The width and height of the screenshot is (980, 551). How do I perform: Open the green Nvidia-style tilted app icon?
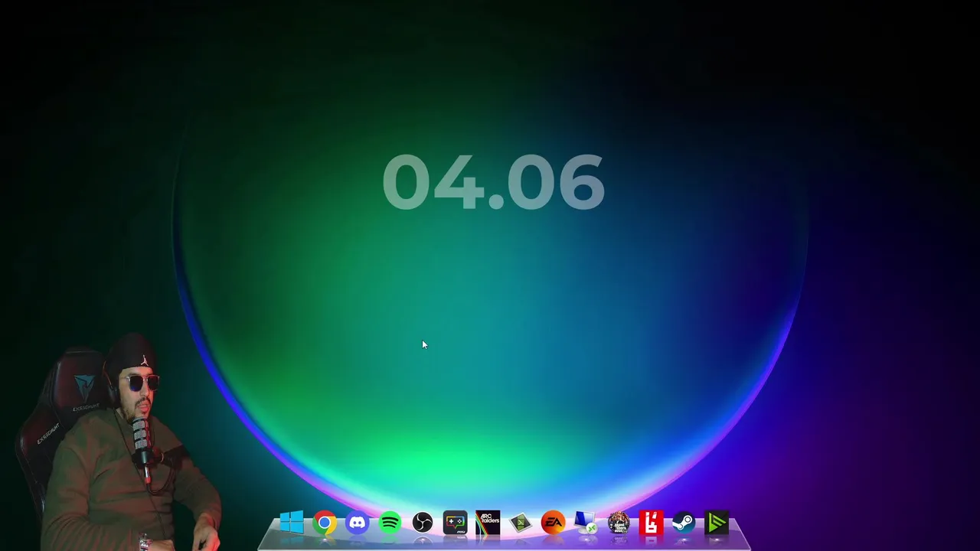pyautogui.click(x=521, y=523)
